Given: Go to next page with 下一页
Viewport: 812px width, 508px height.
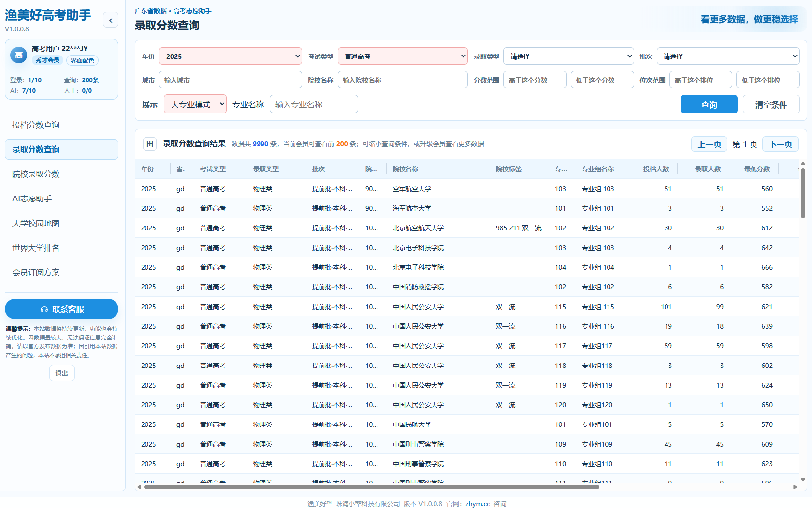Looking at the screenshot, I should pyautogui.click(x=781, y=144).
